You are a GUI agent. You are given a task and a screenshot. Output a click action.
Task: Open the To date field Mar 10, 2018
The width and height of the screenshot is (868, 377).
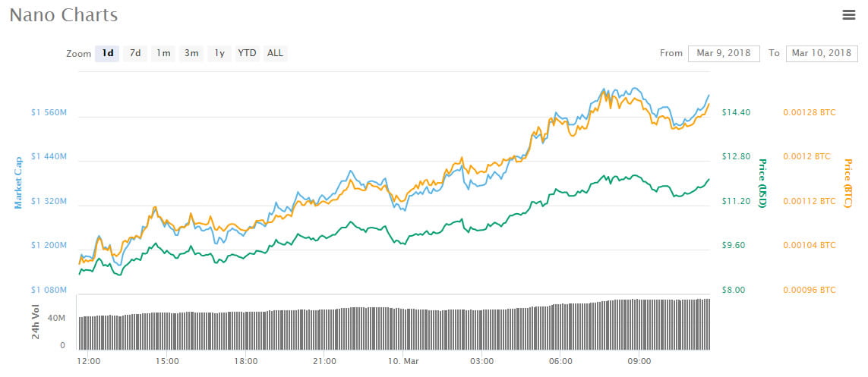pos(822,54)
